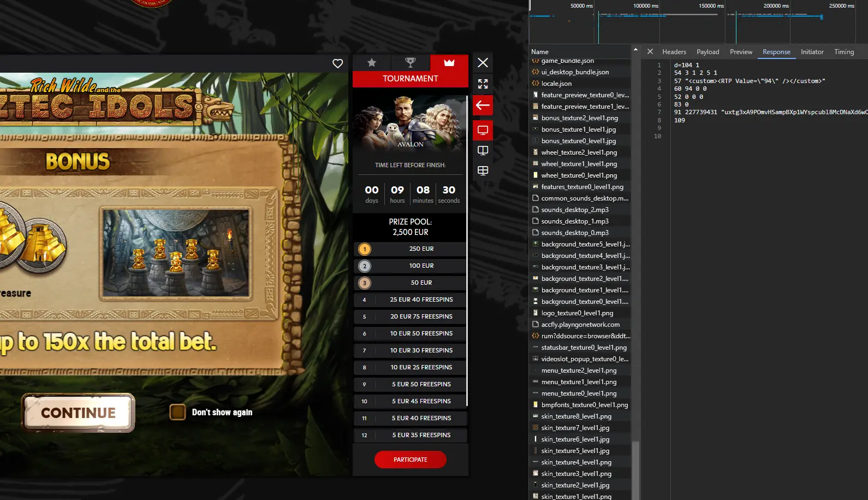This screenshot has height=500, width=868.
Task: Select the 10 EUR 50 FREESPINS row
Action: click(x=411, y=334)
